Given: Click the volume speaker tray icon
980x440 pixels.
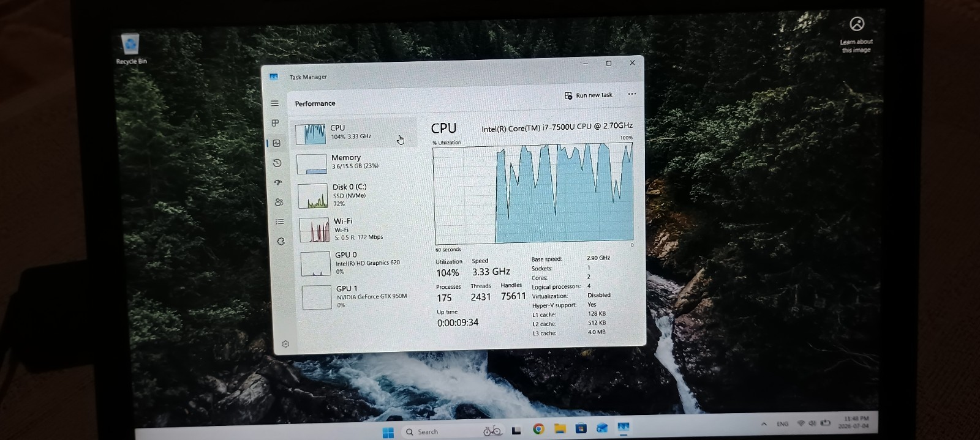Looking at the screenshot, I should tap(812, 423).
